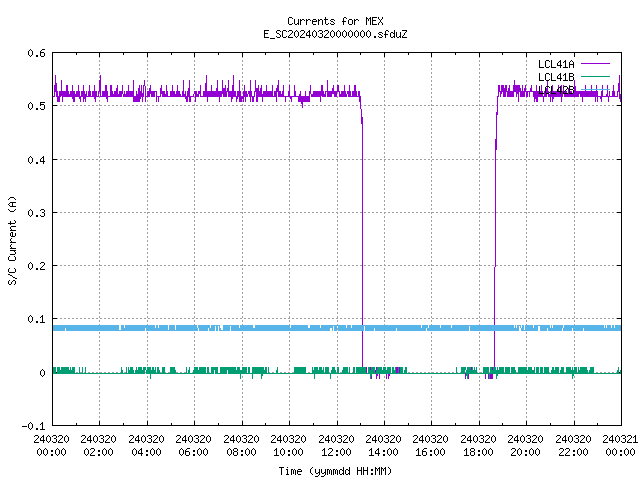The height and width of the screenshot is (480, 640).
Task: Click the 20:00 x-axis tick label
Action: pyautogui.click(x=526, y=452)
